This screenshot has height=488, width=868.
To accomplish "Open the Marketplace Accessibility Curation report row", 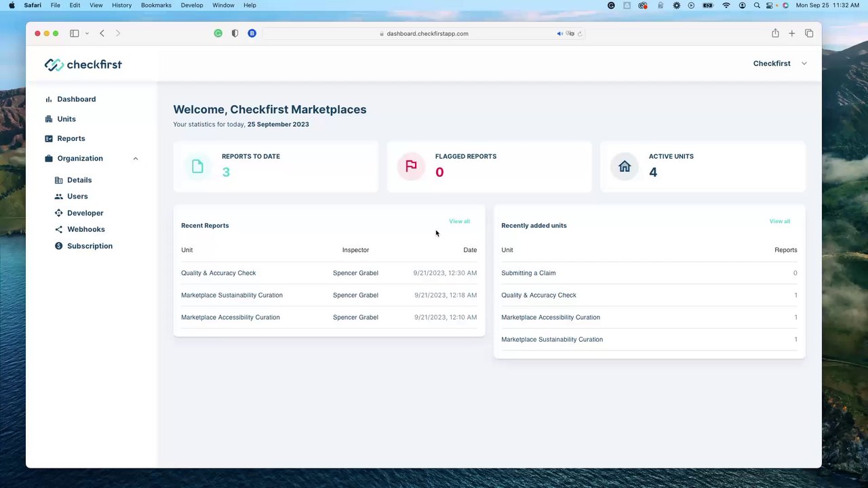I will [329, 317].
